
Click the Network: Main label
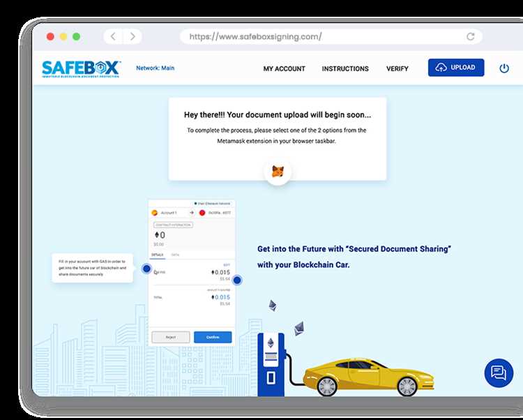tap(155, 68)
